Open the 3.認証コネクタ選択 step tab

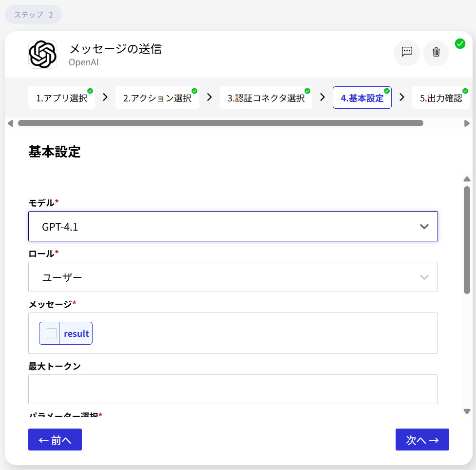pos(266,98)
